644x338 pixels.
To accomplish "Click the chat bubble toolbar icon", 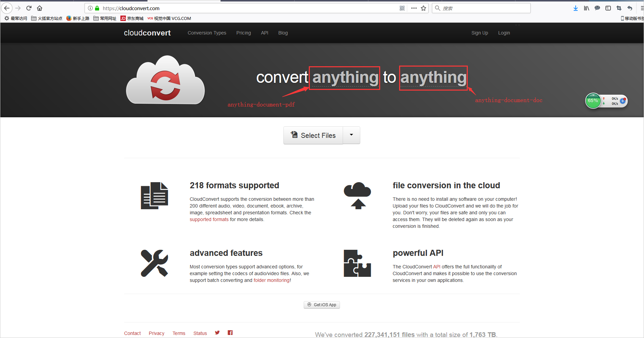I will click(x=597, y=8).
